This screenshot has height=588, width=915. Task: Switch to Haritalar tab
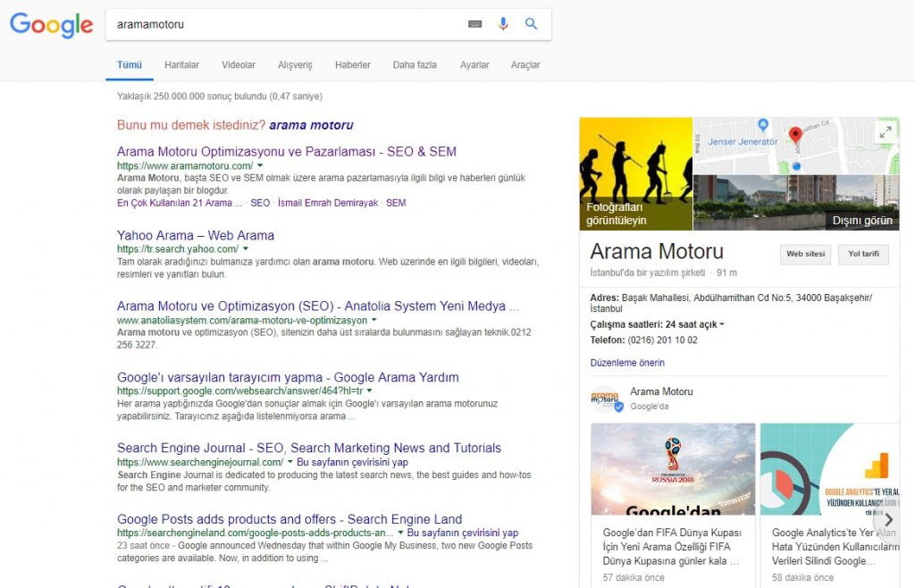[x=181, y=64]
